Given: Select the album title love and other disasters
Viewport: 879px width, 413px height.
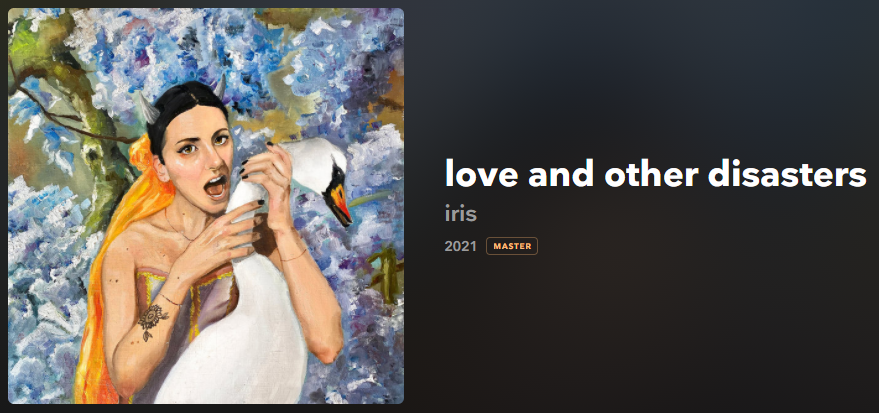Looking at the screenshot, I should click(655, 174).
